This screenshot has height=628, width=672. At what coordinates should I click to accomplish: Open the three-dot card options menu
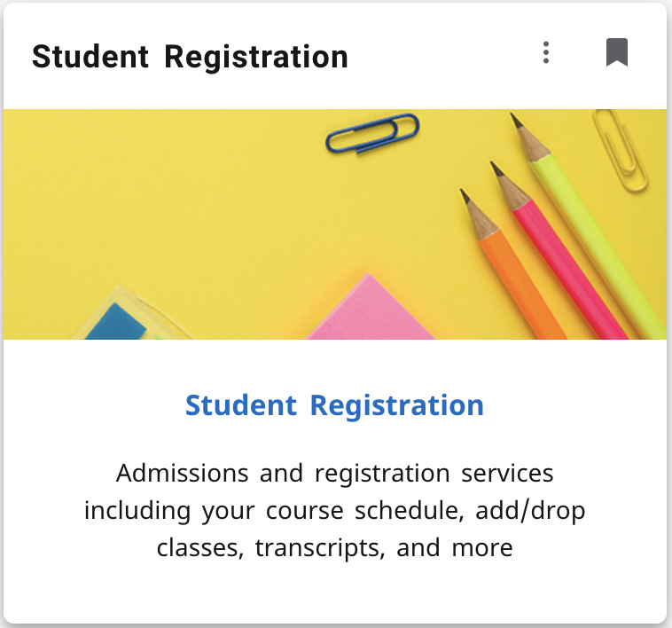click(546, 53)
